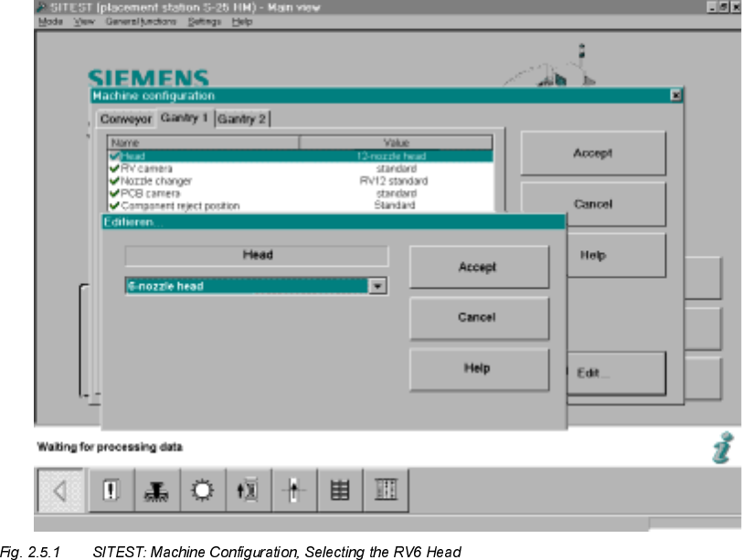Click the vertical columns toolbar icon
Viewport: 742px width, 560px height.
coord(386,491)
